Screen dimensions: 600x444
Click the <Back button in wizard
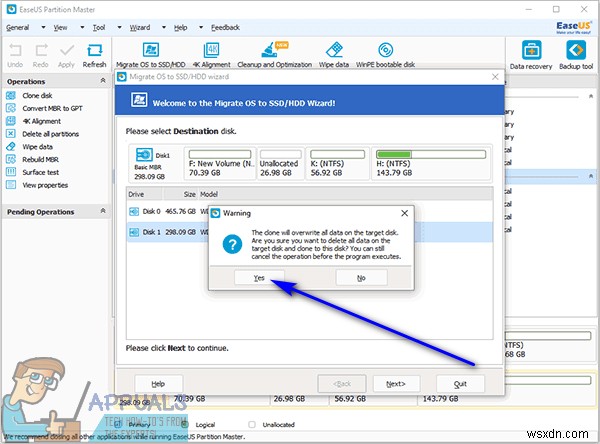pos(342,384)
